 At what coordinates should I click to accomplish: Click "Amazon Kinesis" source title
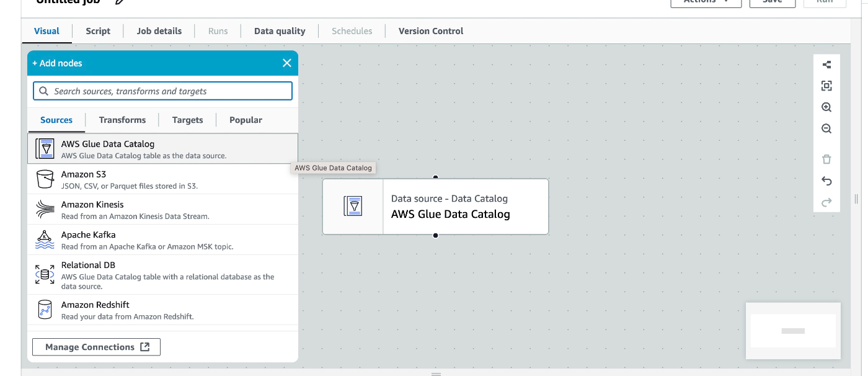tap(92, 205)
